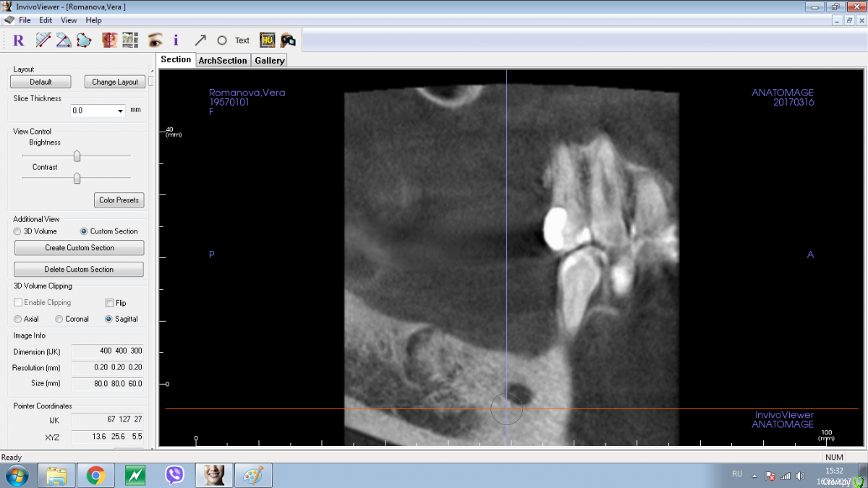Open Chrome from the taskbar
This screenshot has width=868, height=488.
[95, 476]
